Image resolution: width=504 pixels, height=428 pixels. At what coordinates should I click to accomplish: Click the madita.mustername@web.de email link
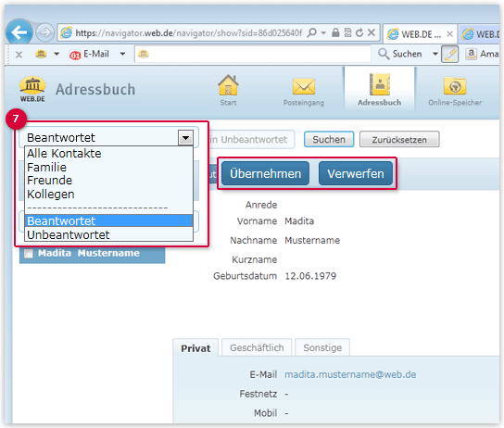pyautogui.click(x=350, y=374)
